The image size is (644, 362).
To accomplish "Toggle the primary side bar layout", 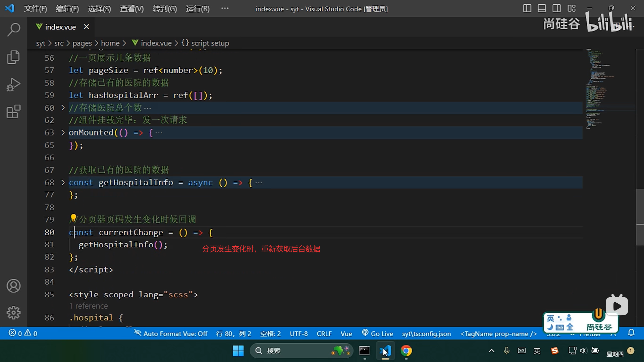I will pos(527,8).
